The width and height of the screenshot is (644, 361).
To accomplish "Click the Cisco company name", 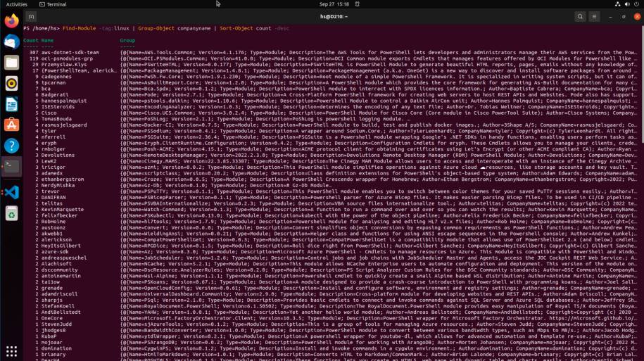I will (x=49, y=113).
